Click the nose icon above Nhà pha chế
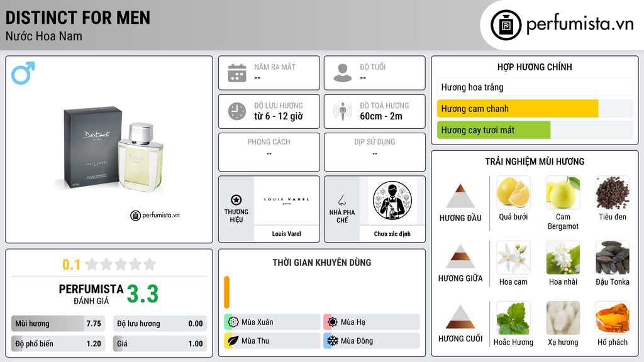Screen dimensions: 644x362 pos(341,200)
